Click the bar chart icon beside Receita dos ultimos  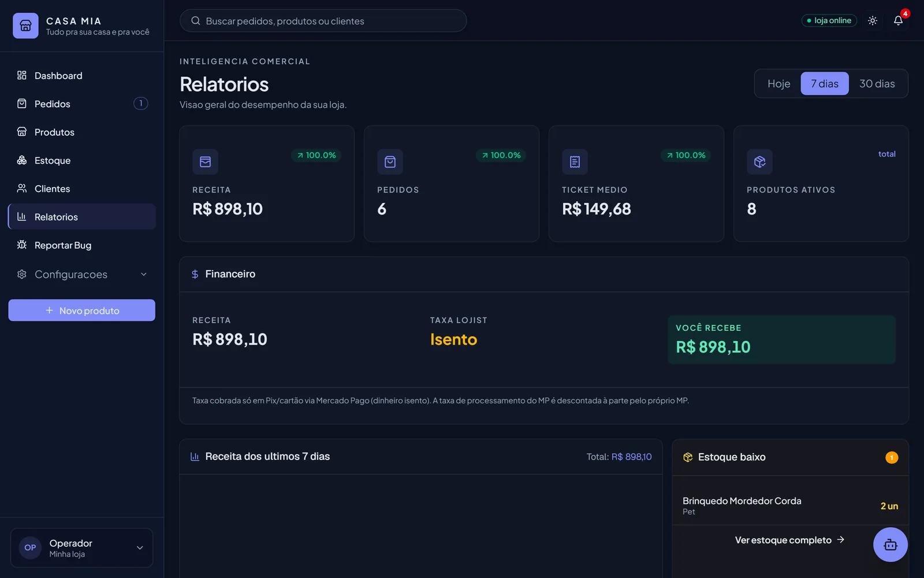195,457
